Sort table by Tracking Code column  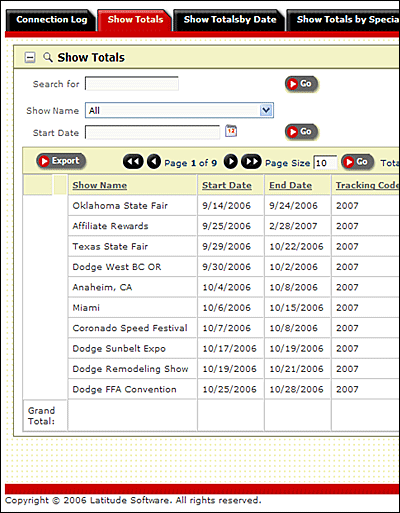367,185
